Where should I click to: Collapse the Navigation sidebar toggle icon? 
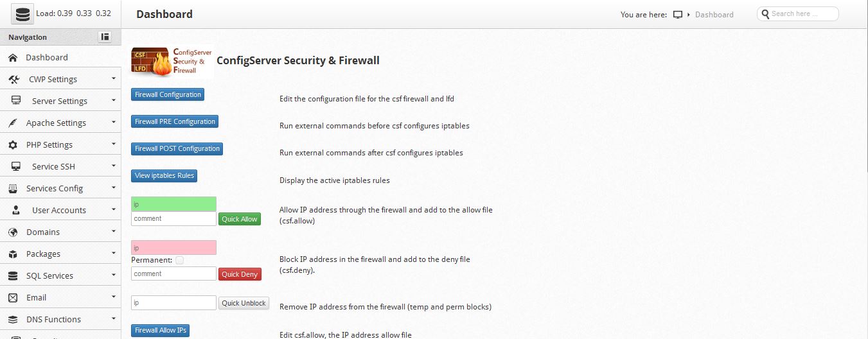tap(105, 37)
